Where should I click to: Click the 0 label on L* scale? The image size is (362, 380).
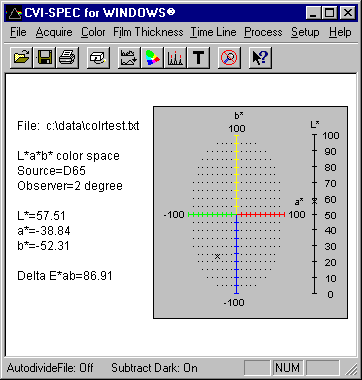click(330, 294)
